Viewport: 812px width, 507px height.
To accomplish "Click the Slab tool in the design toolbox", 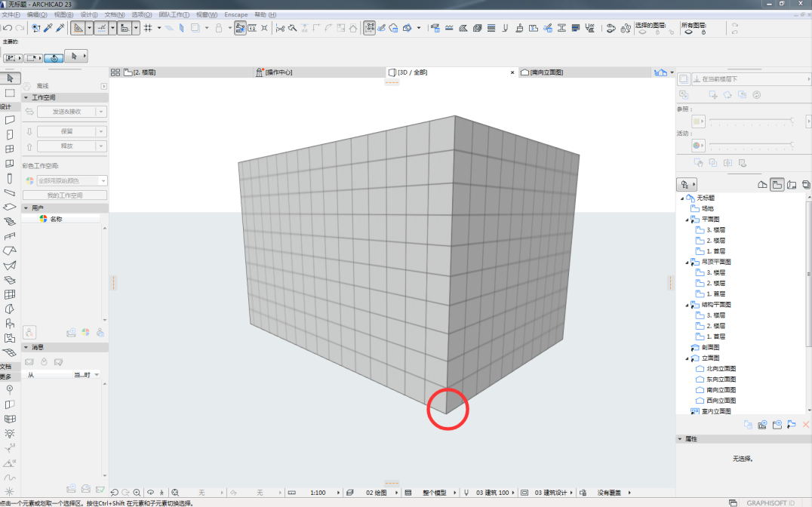I will tap(9, 207).
